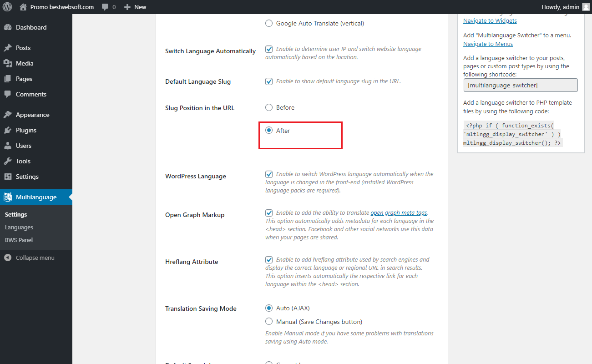Open the Languages submenu

pyautogui.click(x=19, y=227)
